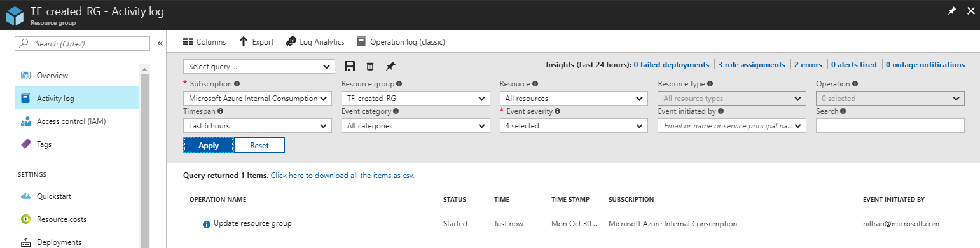Click the nilfran@microsoft.com cell
Viewport: 980px width, 248px height.
901,224
